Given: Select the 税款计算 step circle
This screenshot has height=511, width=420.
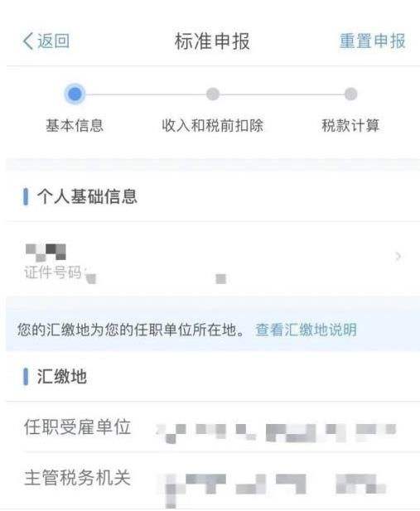Looking at the screenshot, I should [350, 94].
